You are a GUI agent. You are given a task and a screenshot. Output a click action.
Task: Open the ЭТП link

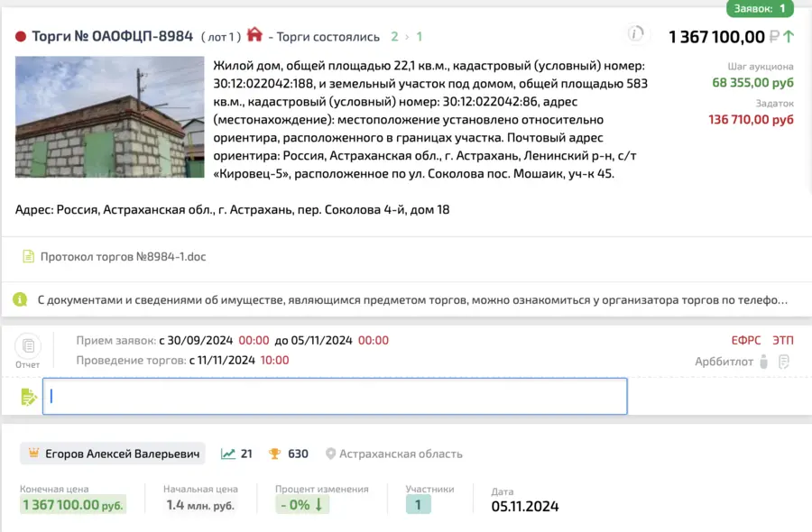[783, 340]
